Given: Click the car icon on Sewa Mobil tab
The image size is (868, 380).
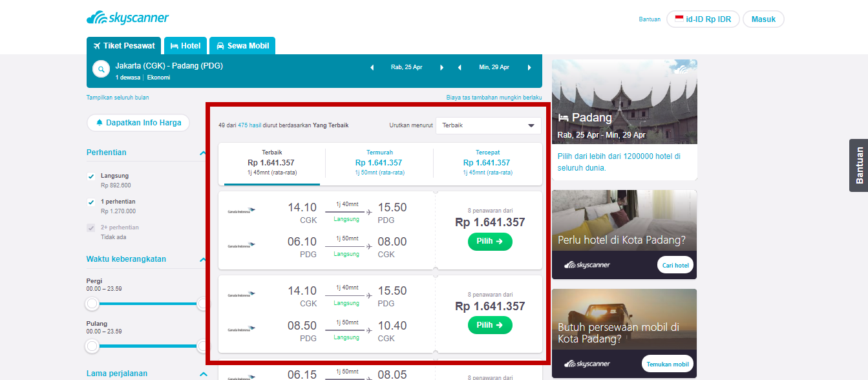Looking at the screenshot, I should tap(220, 46).
